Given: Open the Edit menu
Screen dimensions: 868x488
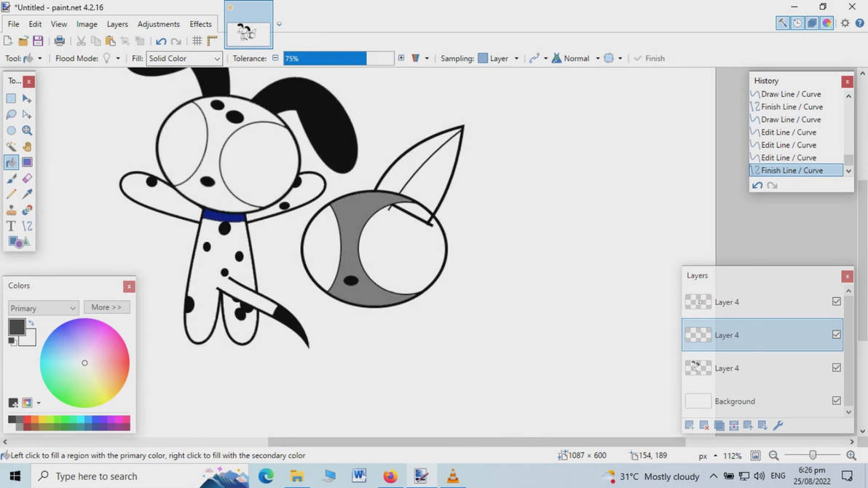Looking at the screenshot, I should [x=35, y=24].
